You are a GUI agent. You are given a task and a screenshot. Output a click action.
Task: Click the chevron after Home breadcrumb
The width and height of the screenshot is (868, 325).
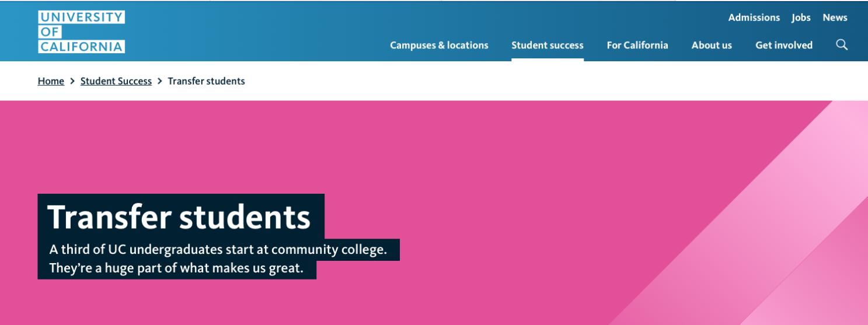pos(72,81)
